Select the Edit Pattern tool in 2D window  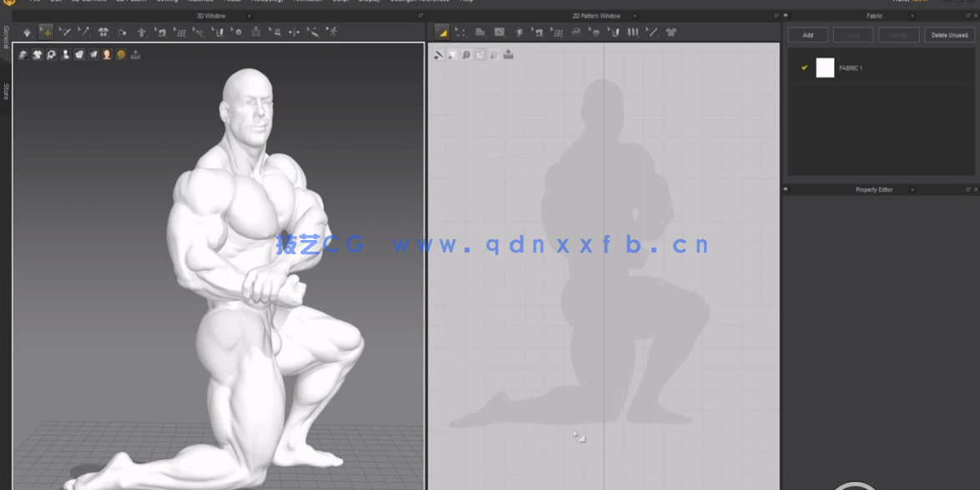click(460, 32)
